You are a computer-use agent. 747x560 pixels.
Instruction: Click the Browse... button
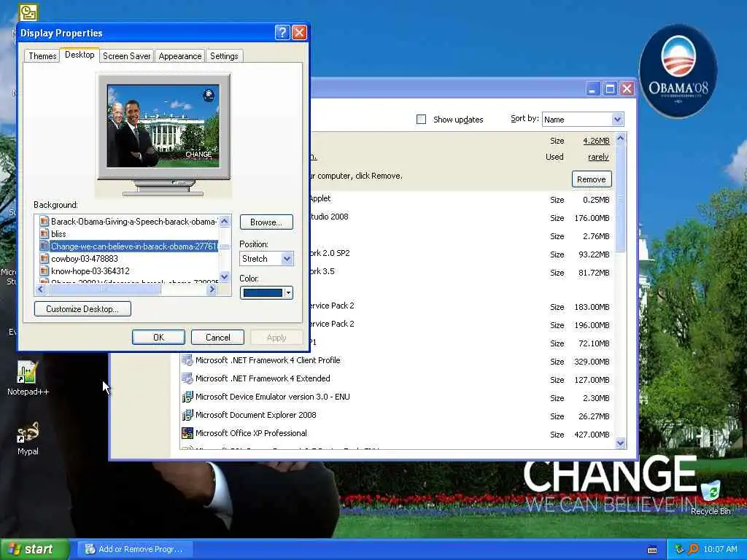[x=266, y=222]
